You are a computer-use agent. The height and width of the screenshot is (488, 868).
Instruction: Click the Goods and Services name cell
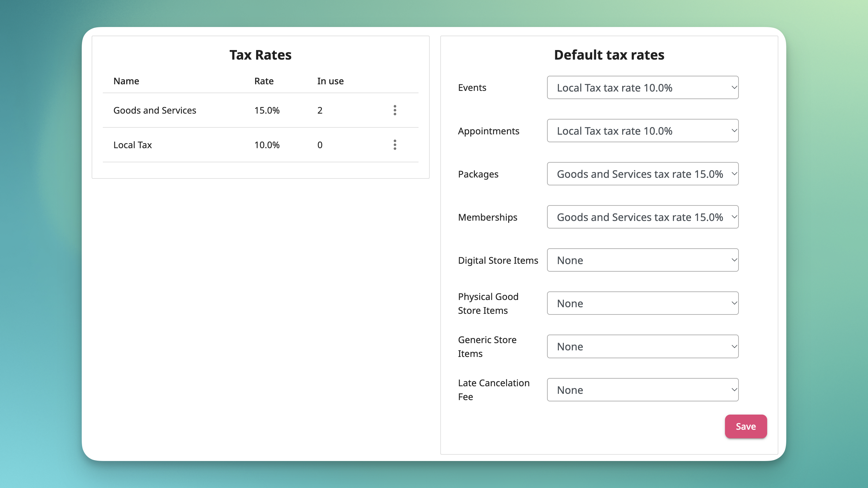tap(155, 110)
